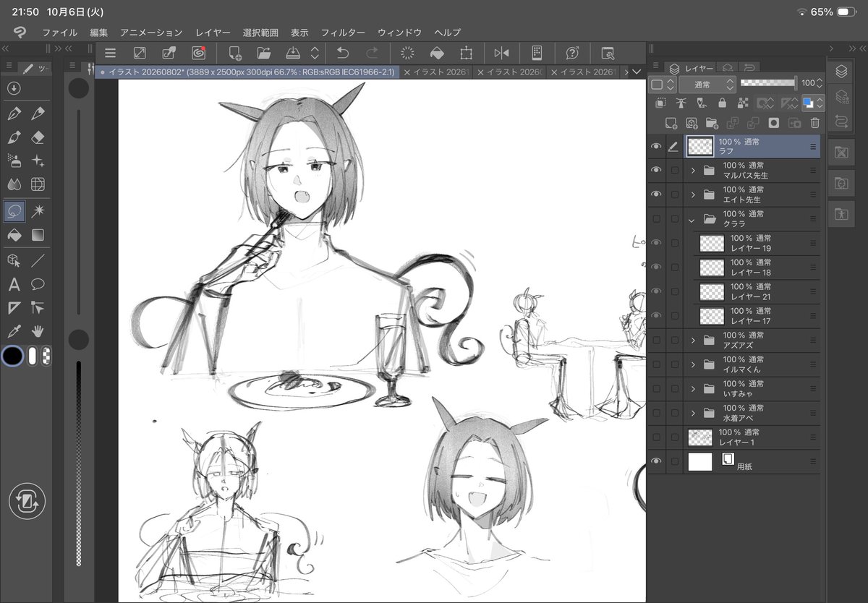Select the Pen tool
This screenshot has height=603, width=868.
[14, 114]
